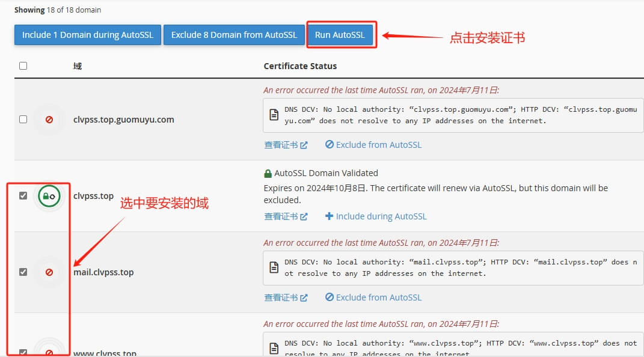This screenshot has width=644, height=357.
Task: Click the red exclusion icon beside clvpss.top.guomuyu.com
Action: [x=49, y=119]
